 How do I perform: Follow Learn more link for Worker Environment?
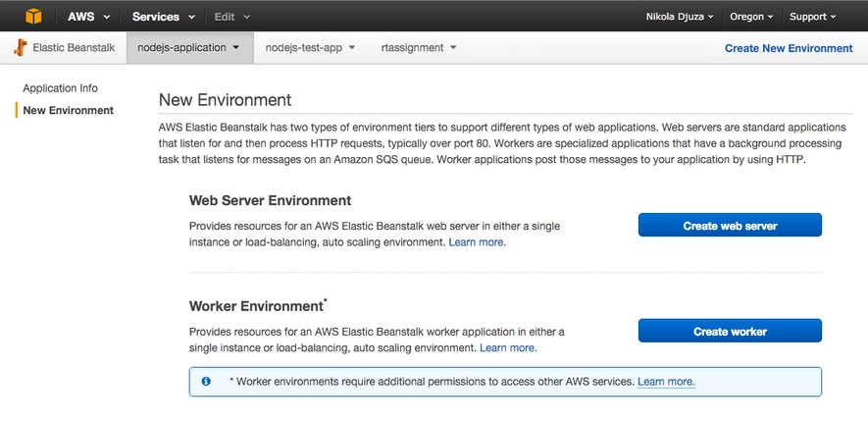click(x=508, y=347)
